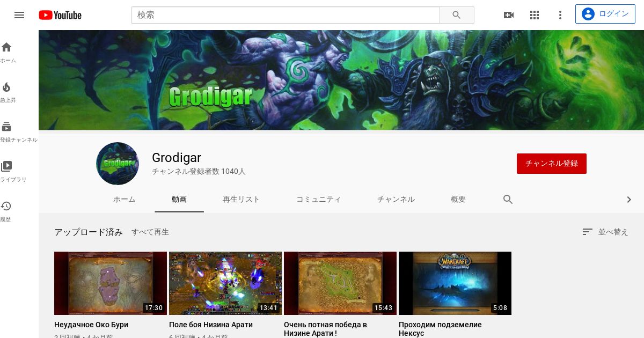The image size is (644, 338).
Task: Show more channel tabs with the right arrow
Action: 629,200
